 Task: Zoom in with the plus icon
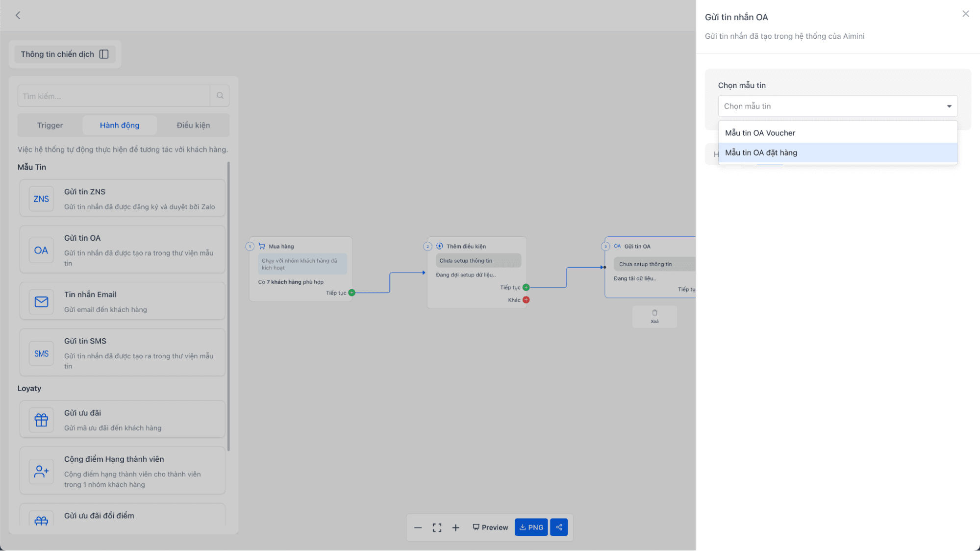pos(455,527)
